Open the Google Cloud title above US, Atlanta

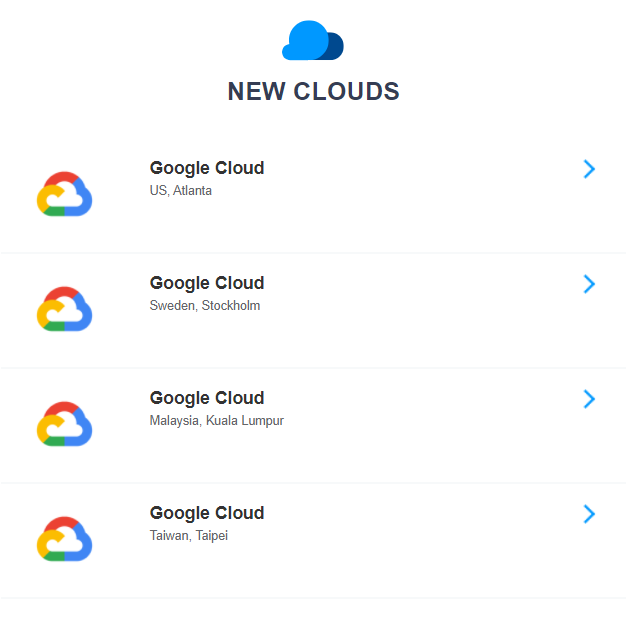click(x=207, y=168)
